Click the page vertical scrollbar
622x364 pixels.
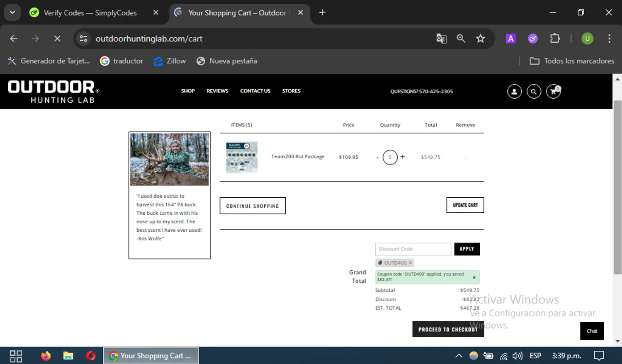click(617, 187)
